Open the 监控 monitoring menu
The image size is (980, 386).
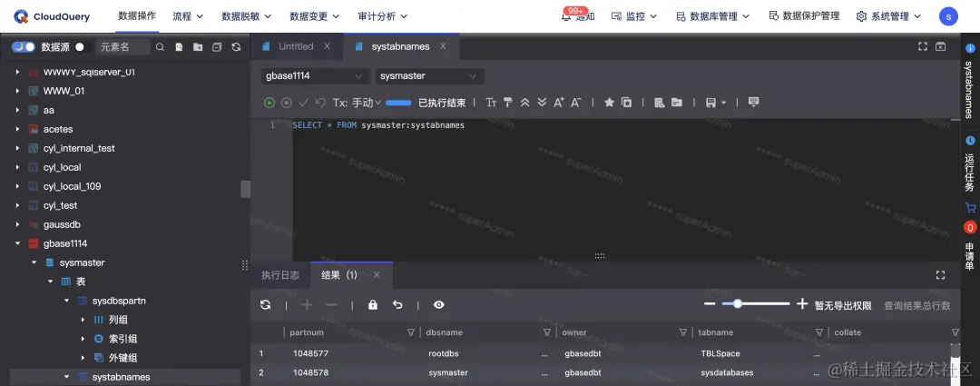(634, 17)
